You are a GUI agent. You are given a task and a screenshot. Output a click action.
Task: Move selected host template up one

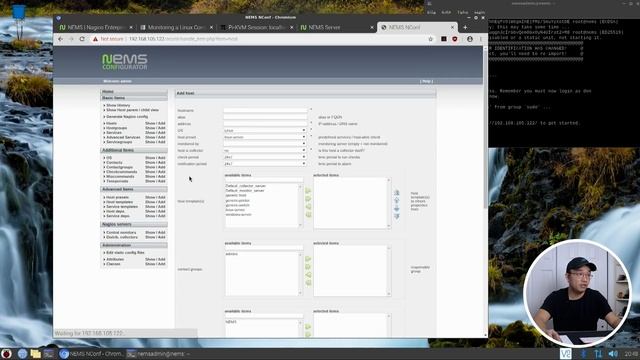pos(396,200)
